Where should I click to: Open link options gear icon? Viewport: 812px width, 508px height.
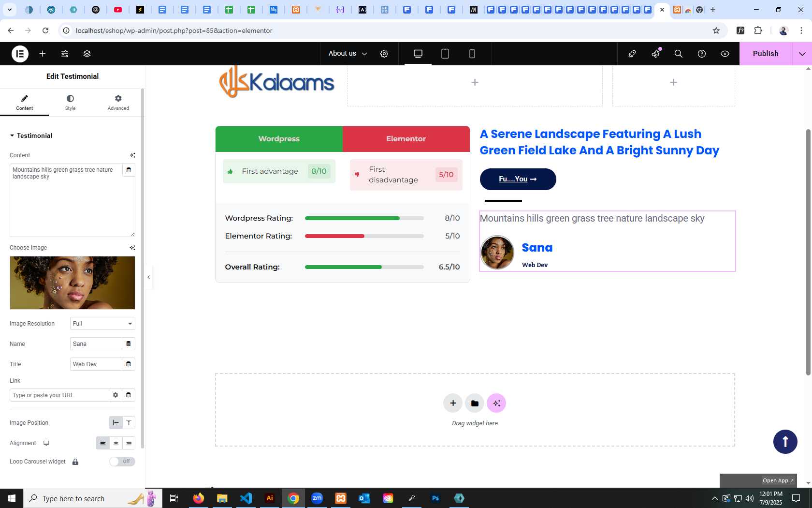[116, 395]
